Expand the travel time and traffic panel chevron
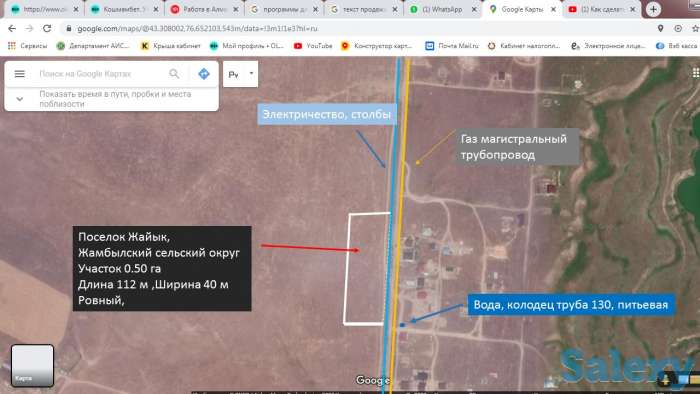This screenshot has width=700, height=394. [x=20, y=99]
